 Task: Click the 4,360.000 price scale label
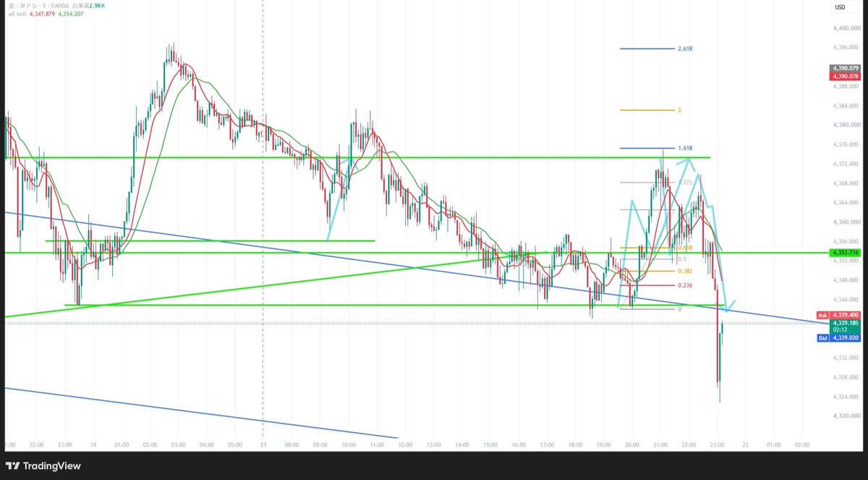(844, 222)
